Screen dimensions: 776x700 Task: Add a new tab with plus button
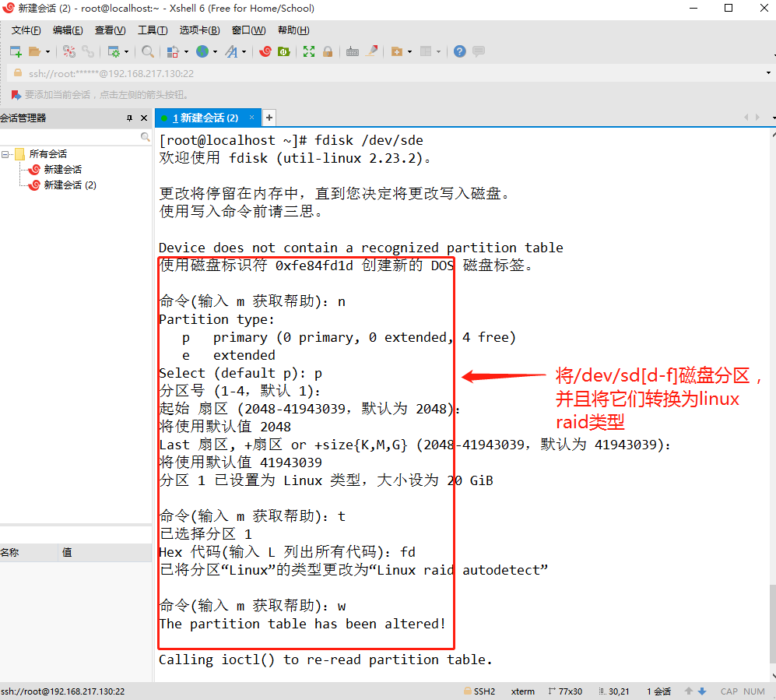click(269, 118)
